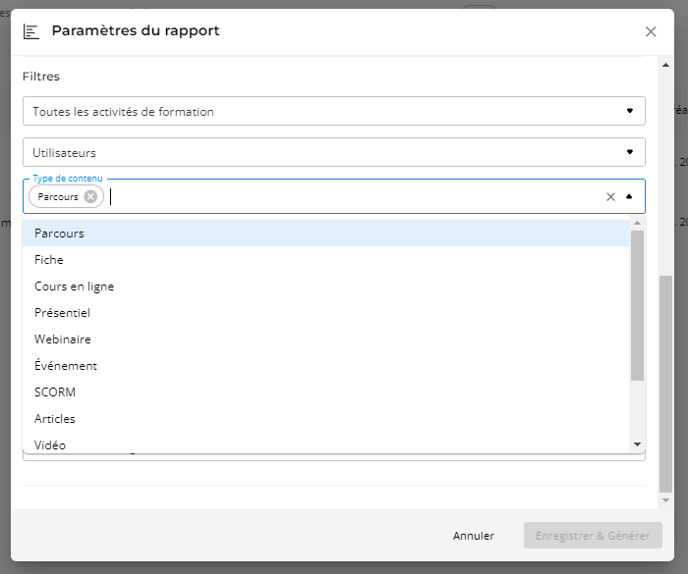Close the Paramètres du rapport dialog

point(651,32)
